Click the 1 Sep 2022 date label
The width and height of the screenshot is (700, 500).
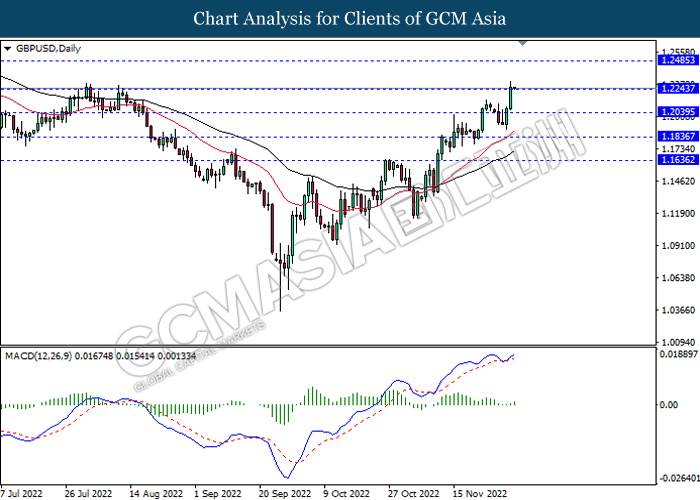(x=217, y=494)
